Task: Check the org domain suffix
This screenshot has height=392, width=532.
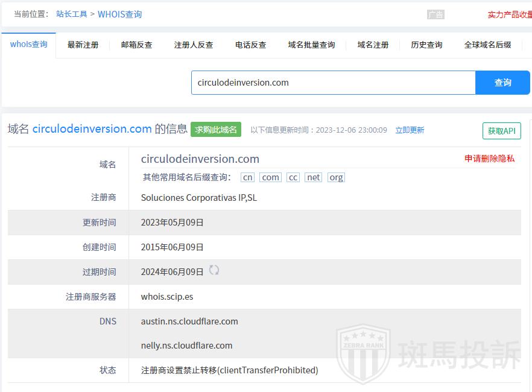Action: tap(336, 177)
